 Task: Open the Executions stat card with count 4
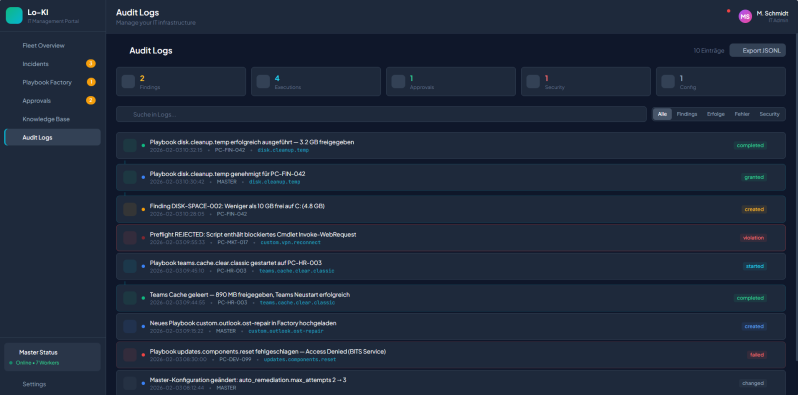point(316,81)
